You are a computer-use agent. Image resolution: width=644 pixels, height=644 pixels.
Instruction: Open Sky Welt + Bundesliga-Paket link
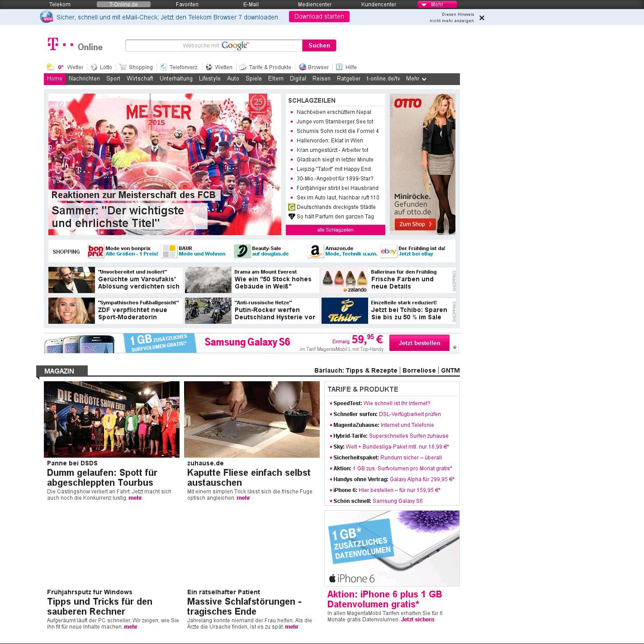397,447
